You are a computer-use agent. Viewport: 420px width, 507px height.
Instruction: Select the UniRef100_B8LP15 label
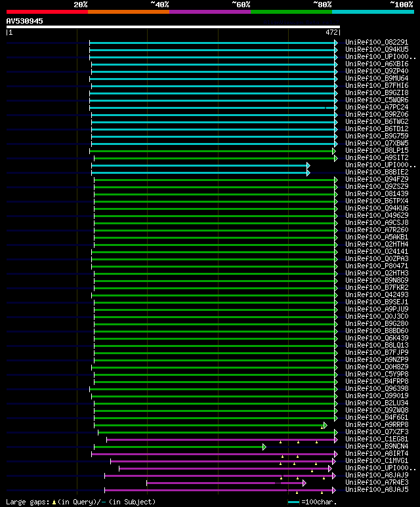pyautogui.click(x=377, y=150)
